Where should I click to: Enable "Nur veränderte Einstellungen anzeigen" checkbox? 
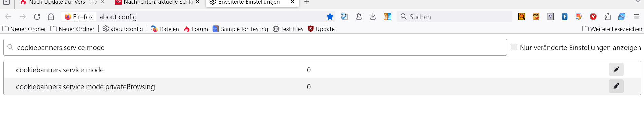pos(514,47)
